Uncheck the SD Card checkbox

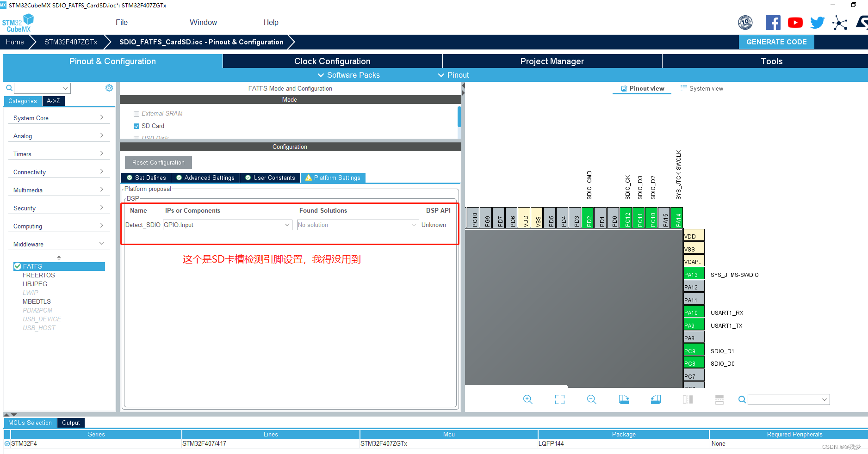pyautogui.click(x=136, y=126)
